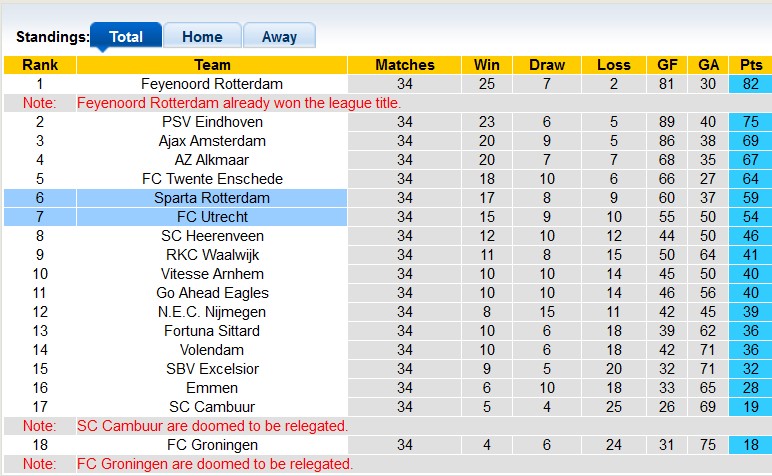Click the Pts column header

[750, 65]
